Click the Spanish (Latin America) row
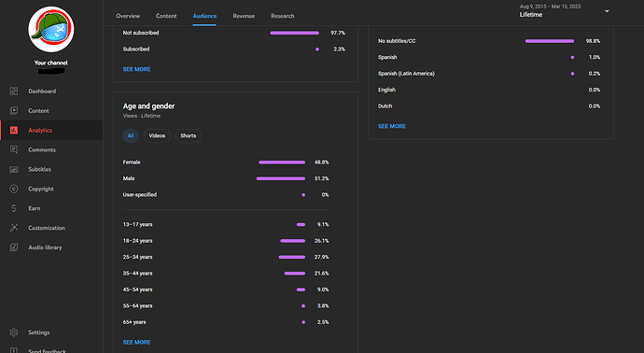This screenshot has width=644, height=353. 489,74
